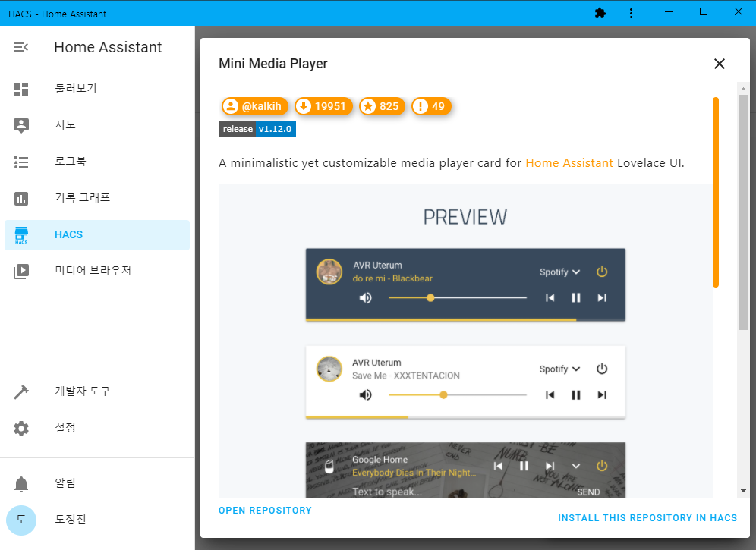Pause playback on Google Home card

[x=524, y=466]
